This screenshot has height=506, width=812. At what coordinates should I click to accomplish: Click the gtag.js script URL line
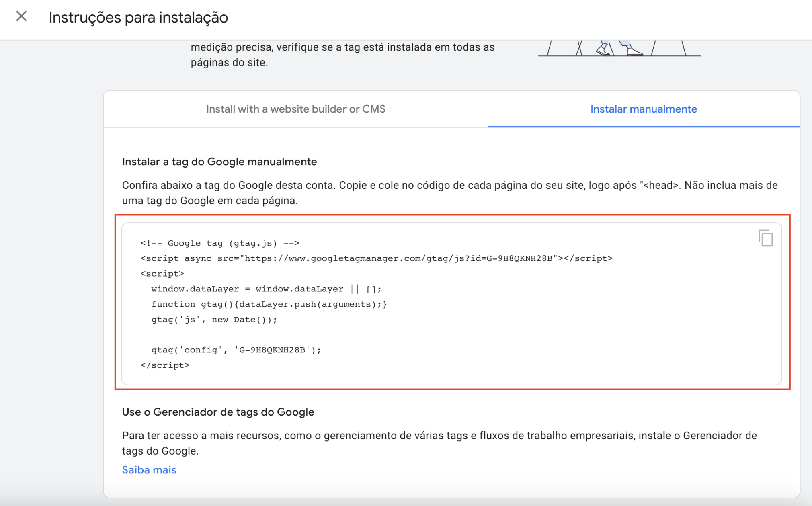[x=376, y=258]
